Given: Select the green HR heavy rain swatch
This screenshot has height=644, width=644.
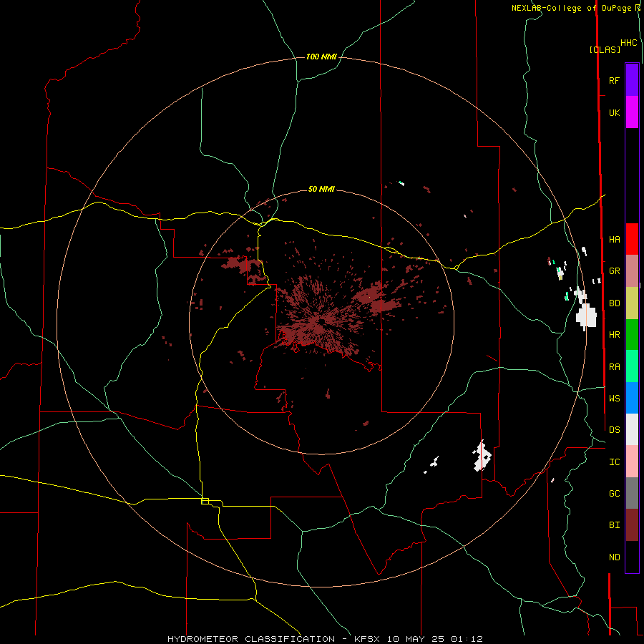Looking at the screenshot, I should click(x=632, y=334).
